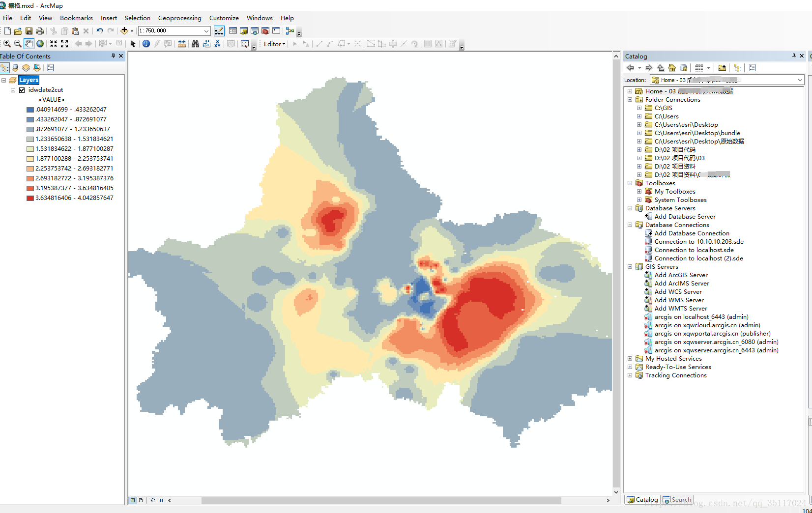812x513 pixels.
Task: Click the darkest red legend swatch
Action: 30,198
